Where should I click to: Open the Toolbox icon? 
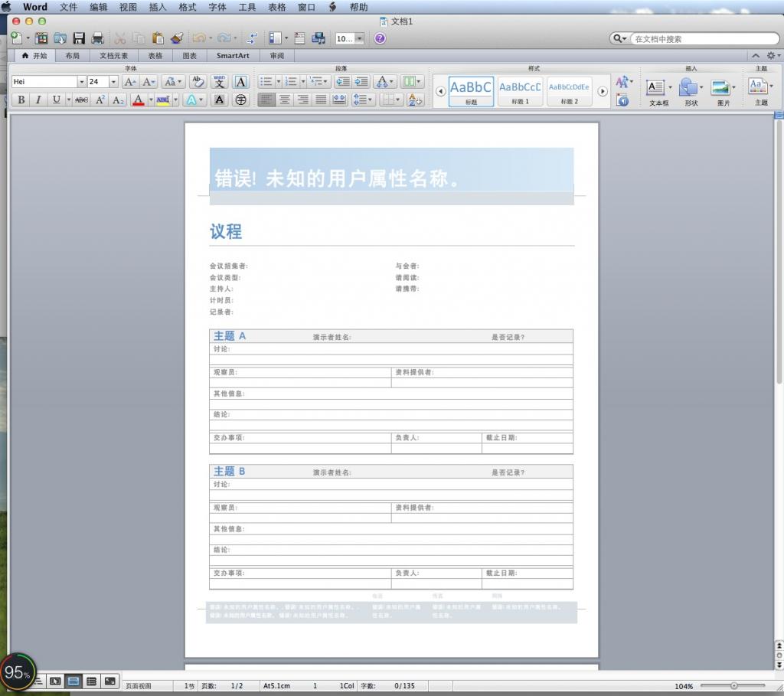[x=299, y=38]
